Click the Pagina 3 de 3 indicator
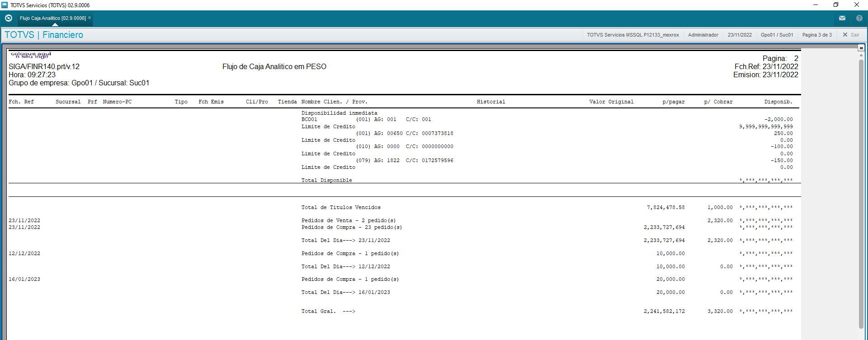Image resolution: width=868 pixels, height=340 pixels. (817, 35)
